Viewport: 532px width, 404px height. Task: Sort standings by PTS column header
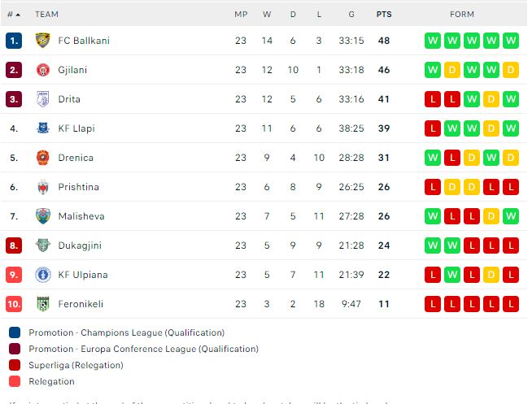pos(384,15)
